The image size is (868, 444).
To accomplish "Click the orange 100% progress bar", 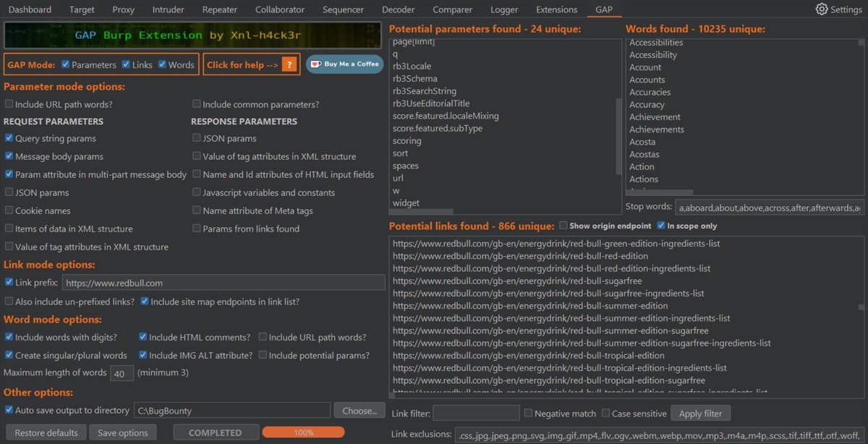I will 303,432.
